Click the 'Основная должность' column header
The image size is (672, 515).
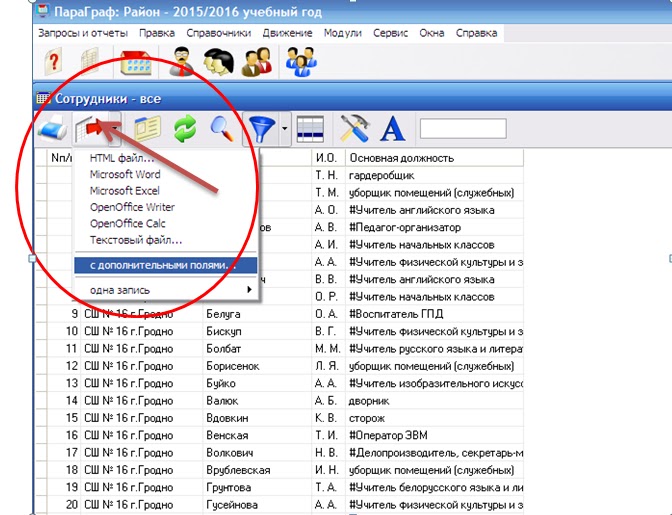pyautogui.click(x=434, y=158)
